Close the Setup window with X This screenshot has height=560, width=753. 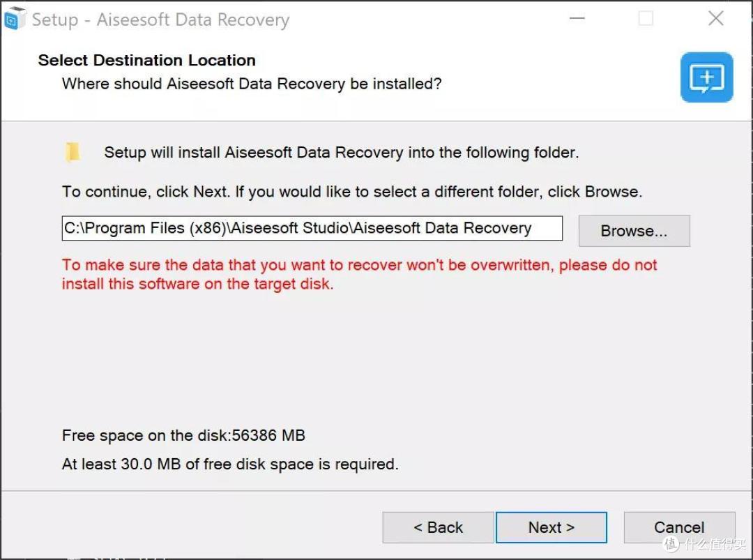coord(715,19)
